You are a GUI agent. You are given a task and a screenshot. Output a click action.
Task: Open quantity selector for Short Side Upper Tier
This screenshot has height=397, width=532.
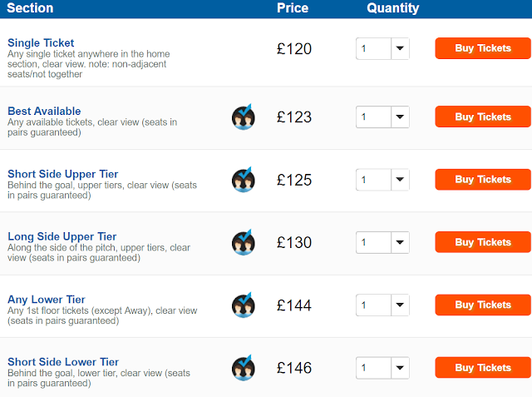pos(382,180)
